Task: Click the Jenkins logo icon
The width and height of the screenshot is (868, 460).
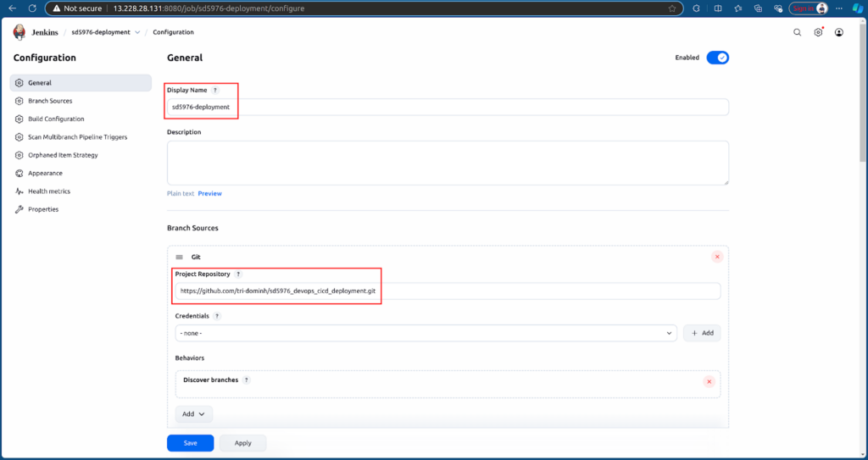Action: tap(19, 32)
